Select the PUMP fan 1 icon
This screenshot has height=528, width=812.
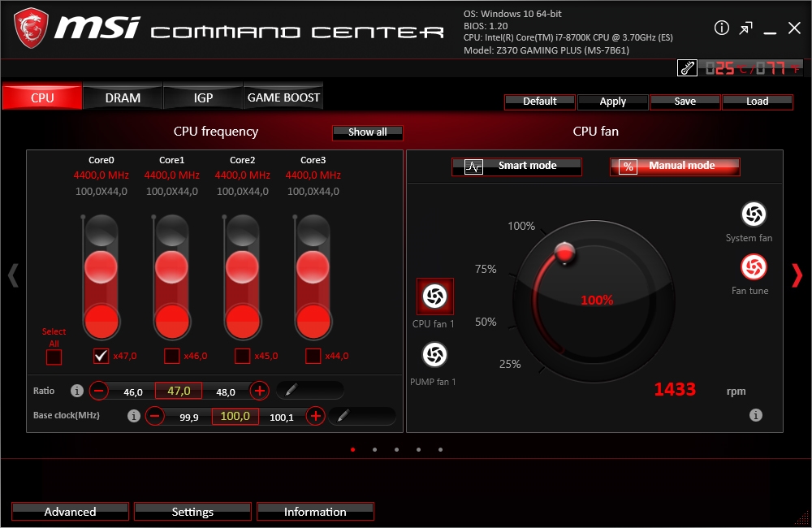point(434,355)
